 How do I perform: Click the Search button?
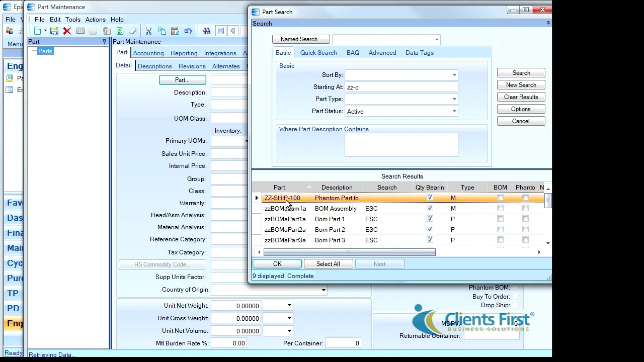(x=521, y=73)
